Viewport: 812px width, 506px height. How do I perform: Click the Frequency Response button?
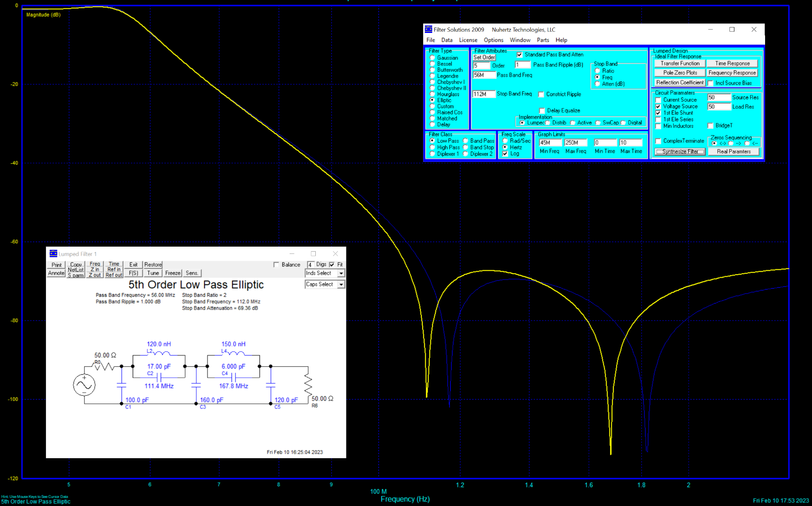pos(732,73)
